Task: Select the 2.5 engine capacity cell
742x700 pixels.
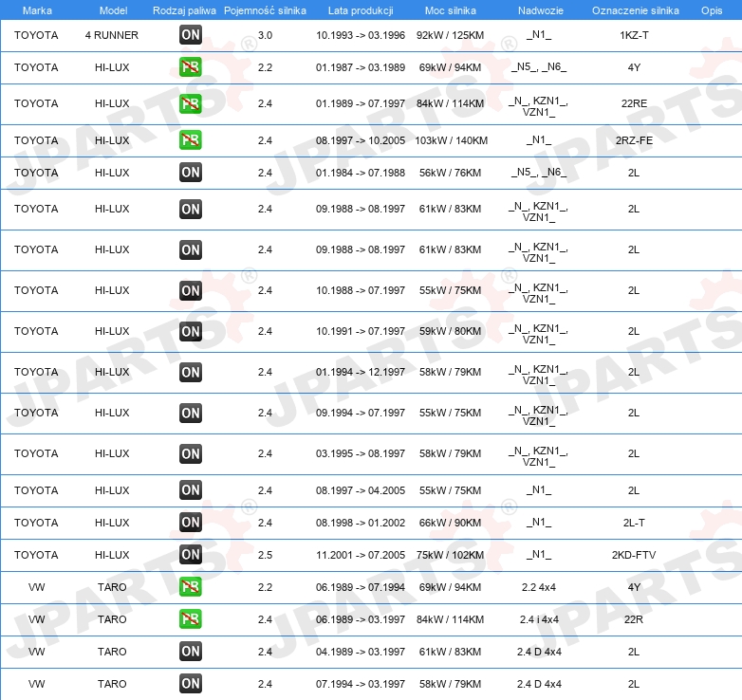Action: (265, 555)
